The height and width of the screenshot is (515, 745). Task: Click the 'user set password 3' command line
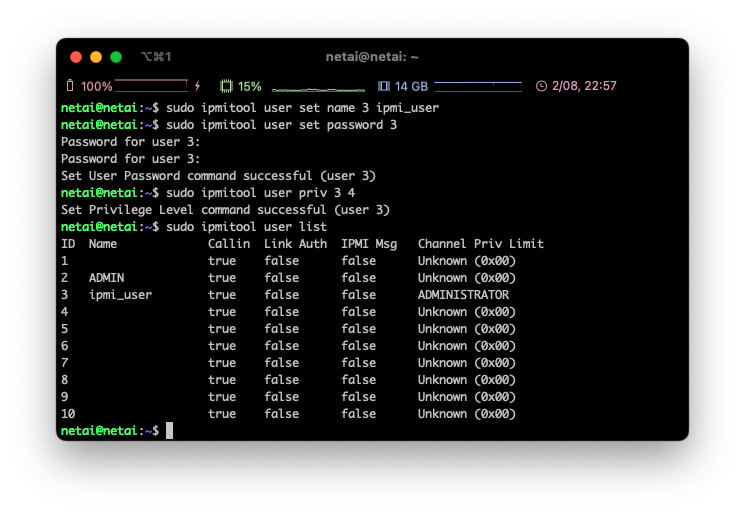coord(281,125)
